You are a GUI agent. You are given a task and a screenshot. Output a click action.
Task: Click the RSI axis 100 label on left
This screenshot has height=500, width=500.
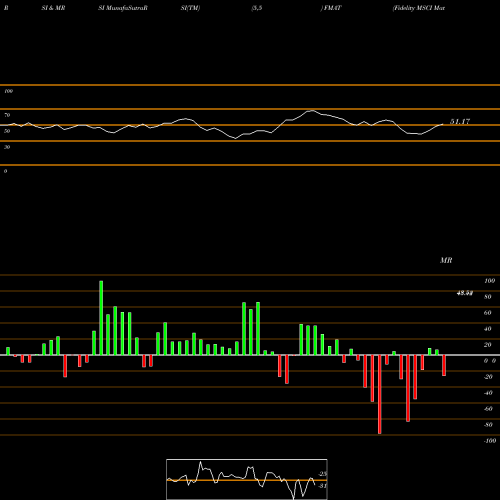(8, 91)
